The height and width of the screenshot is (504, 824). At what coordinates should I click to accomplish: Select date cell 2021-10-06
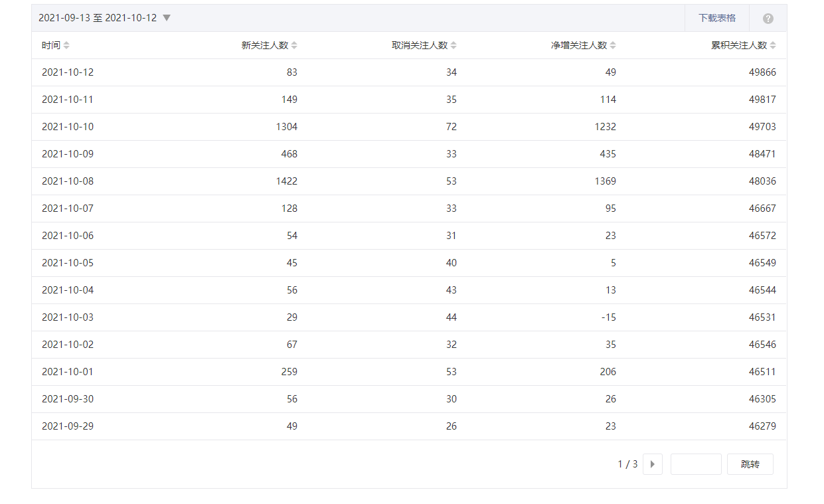point(68,236)
